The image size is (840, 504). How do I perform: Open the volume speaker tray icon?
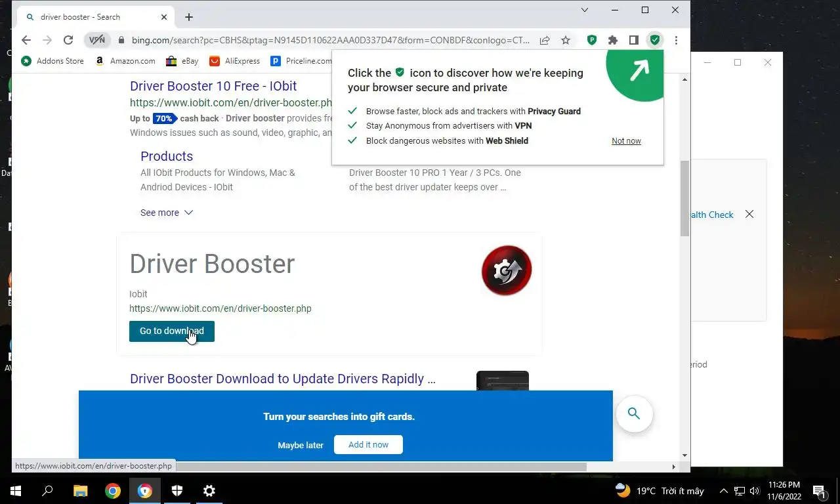point(754,490)
